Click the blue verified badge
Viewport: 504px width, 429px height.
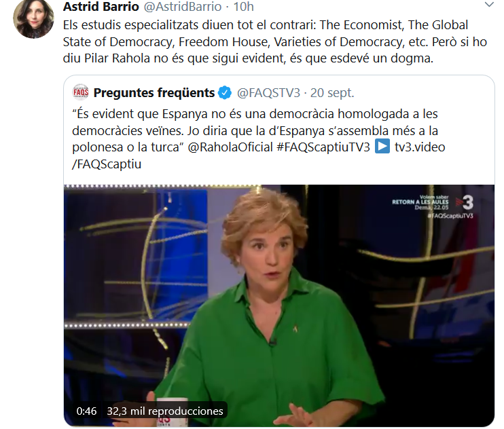pyautogui.click(x=225, y=93)
